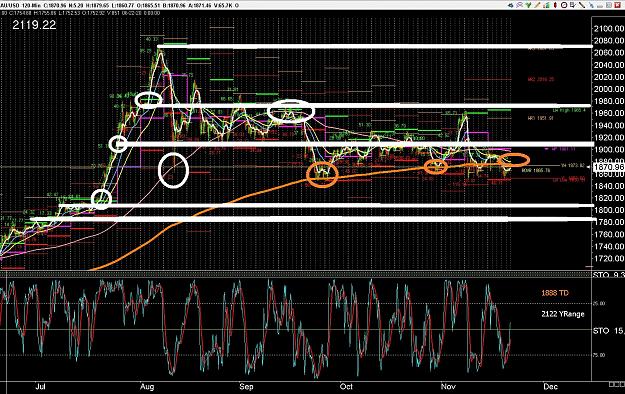Click the blue pin toolbar icon

coord(591,5)
